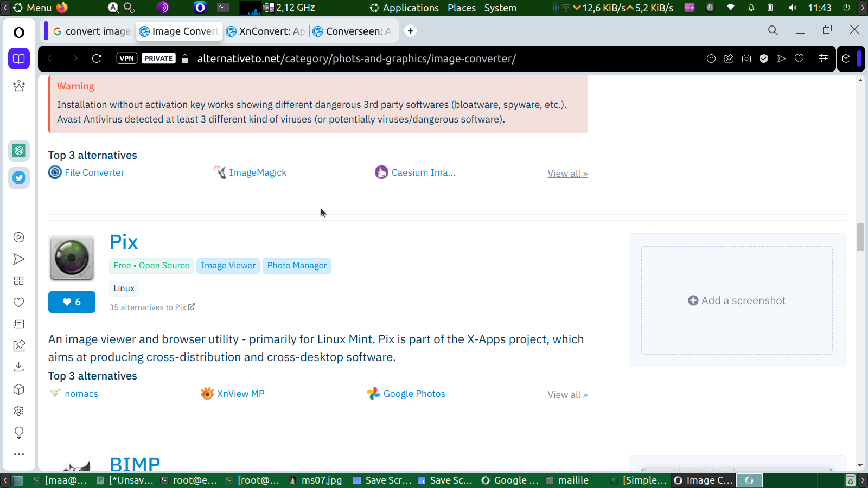The width and height of the screenshot is (868, 488).
Task: Open Settings gear in the sidebar
Action: click(x=19, y=411)
